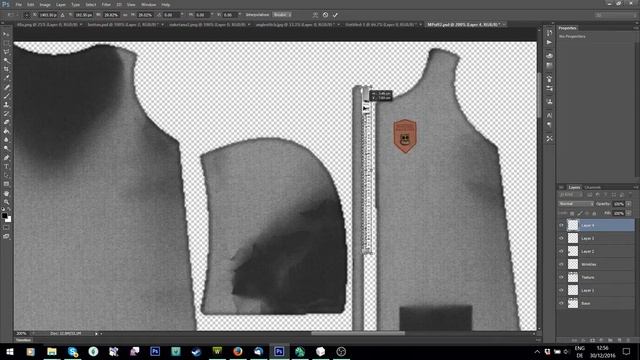
Task: Hide the Texture layer
Action: [561, 278]
